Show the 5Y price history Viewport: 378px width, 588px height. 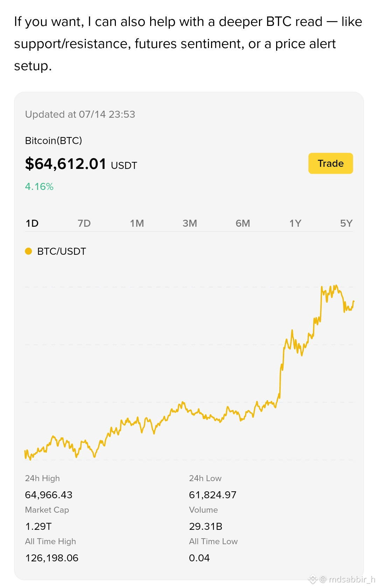[x=346, y=223]
